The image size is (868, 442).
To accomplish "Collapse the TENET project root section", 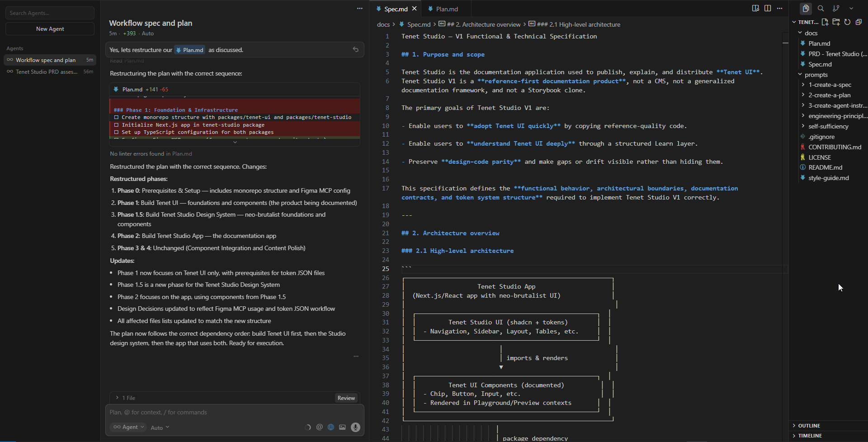I will tap(806, 22).
